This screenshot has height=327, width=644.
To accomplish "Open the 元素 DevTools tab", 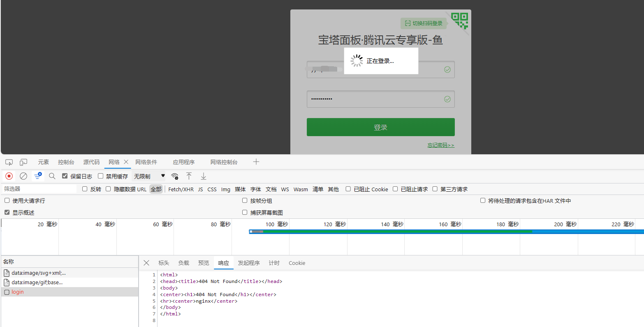I will pos(44,162).
